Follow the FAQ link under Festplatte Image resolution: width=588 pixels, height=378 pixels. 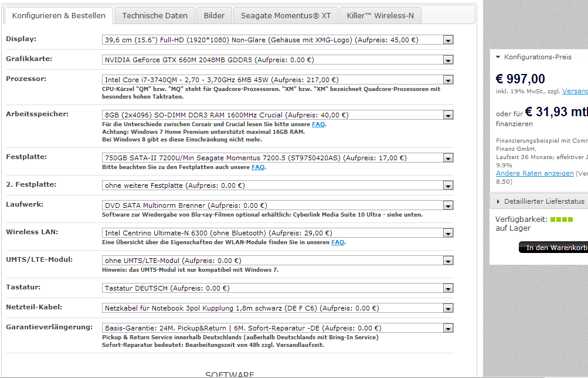click(x=258, y=167)
